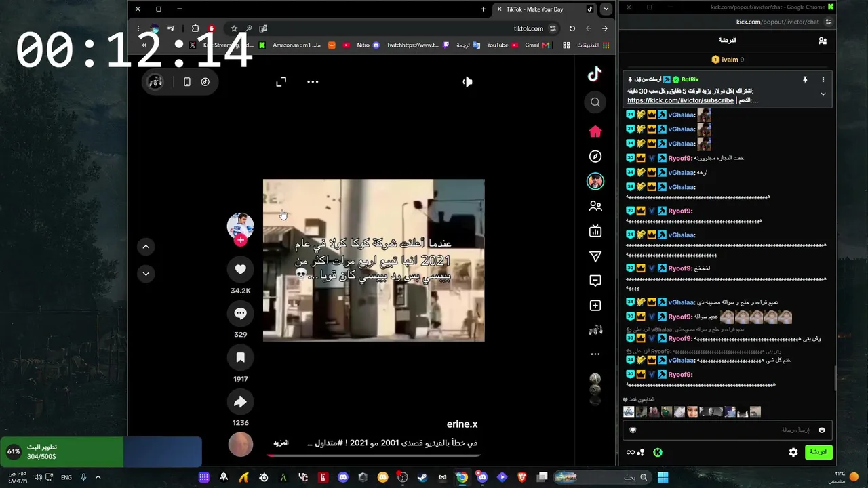Open the three-dots More menu in the TikTok sidebar
Screen dimensions: 868x488
pyautogui.click(x=595, y=354)
